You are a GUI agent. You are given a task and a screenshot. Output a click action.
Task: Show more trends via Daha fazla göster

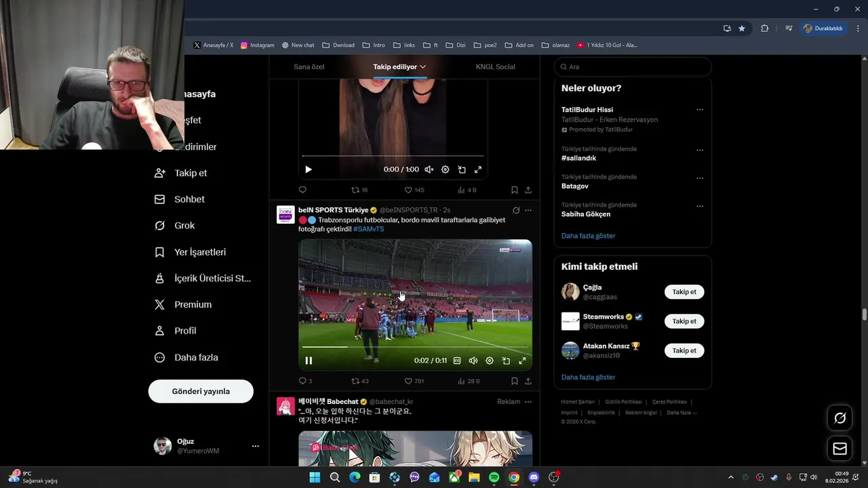tap(589, 236)
